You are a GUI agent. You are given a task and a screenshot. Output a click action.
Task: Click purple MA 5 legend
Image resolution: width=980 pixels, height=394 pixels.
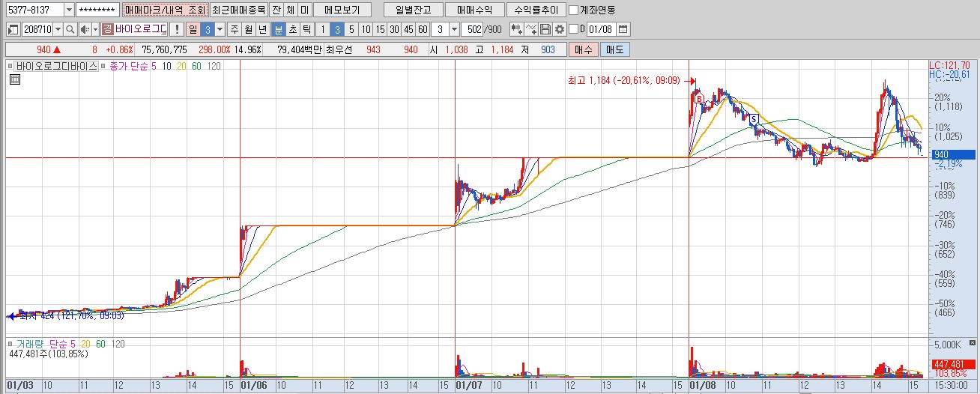pyautogui.click(x=154, y=66)
